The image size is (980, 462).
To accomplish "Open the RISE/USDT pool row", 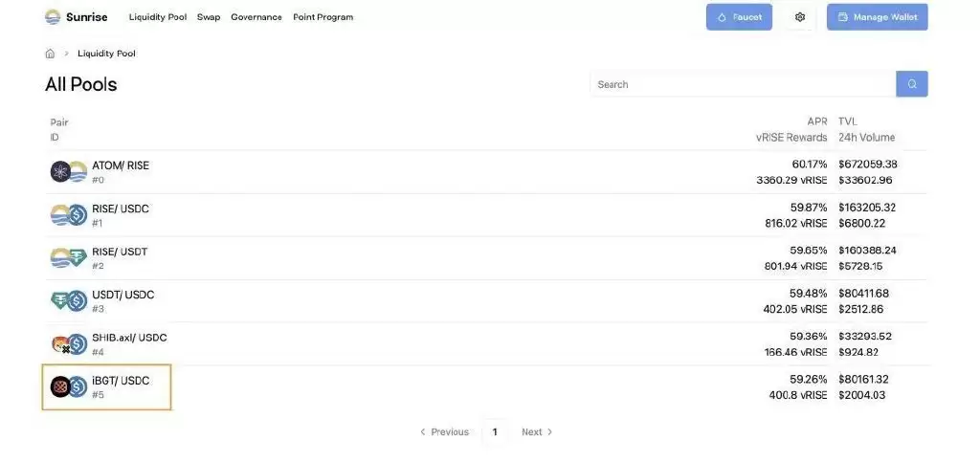I will pyautogui.click(x=120, y=258).
